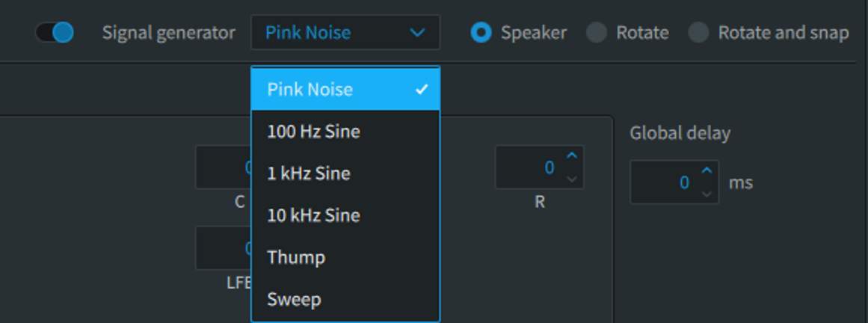The image size is (868, 323).
Task: Increment Global delay up arrow
Action: (x=707, y=172)
